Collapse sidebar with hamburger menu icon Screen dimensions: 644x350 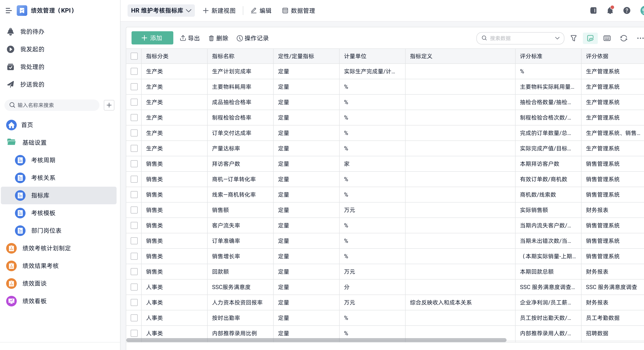(9, 11)
